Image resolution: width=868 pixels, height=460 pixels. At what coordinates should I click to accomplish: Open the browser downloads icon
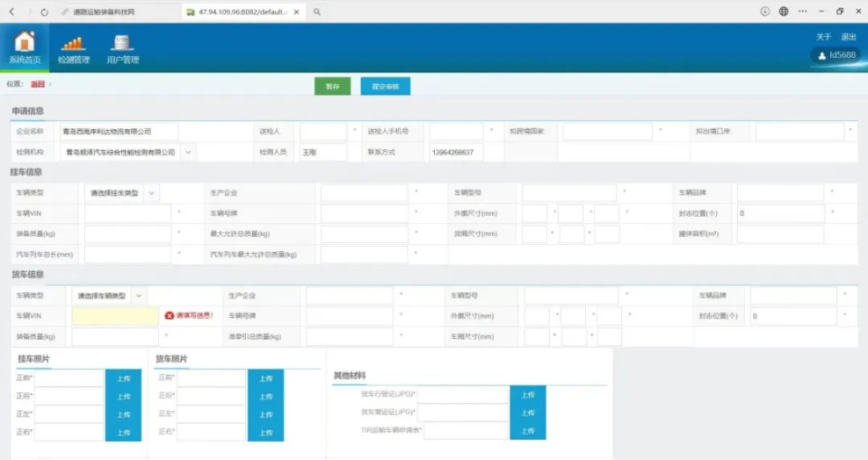pos(764,12)
